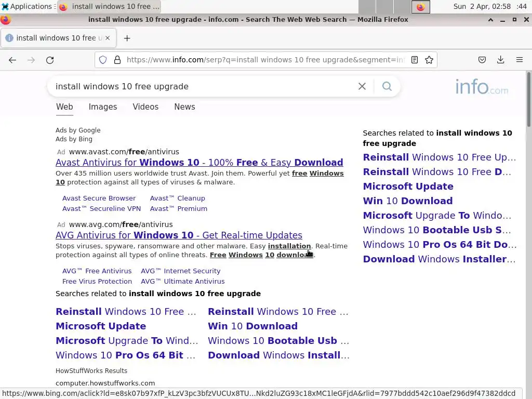Click Reinstall Windows 10 Free Up… sidebar link
This screenshot has height=399, width=532.
[440, 157]
